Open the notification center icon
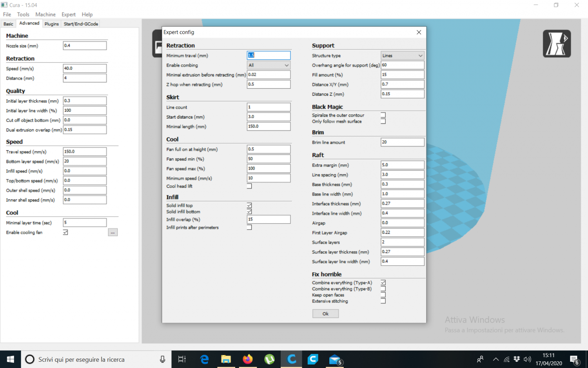The image size is (588, 368). point(574,359)
